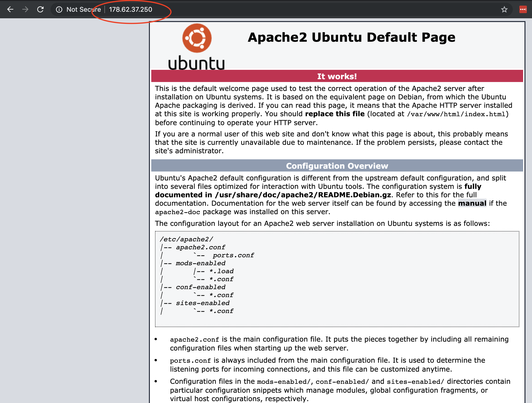View site information via the Not Secure icon
This screenshot has width=532, height=403.
pyautogui.click(x=59, y=9)
